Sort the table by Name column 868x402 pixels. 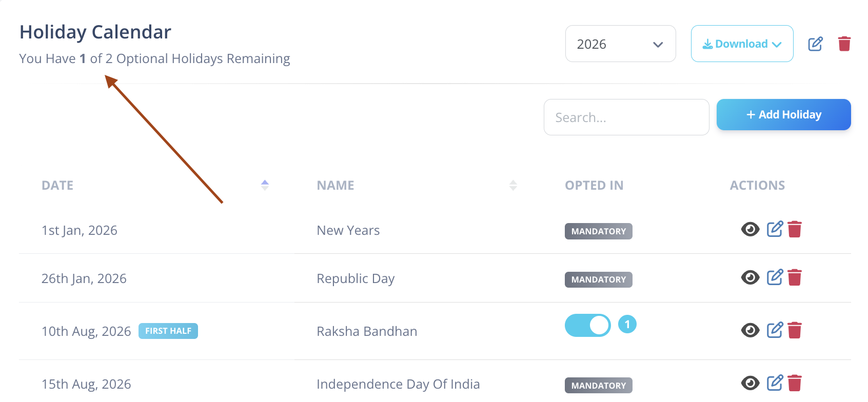[x=513, y=185]
